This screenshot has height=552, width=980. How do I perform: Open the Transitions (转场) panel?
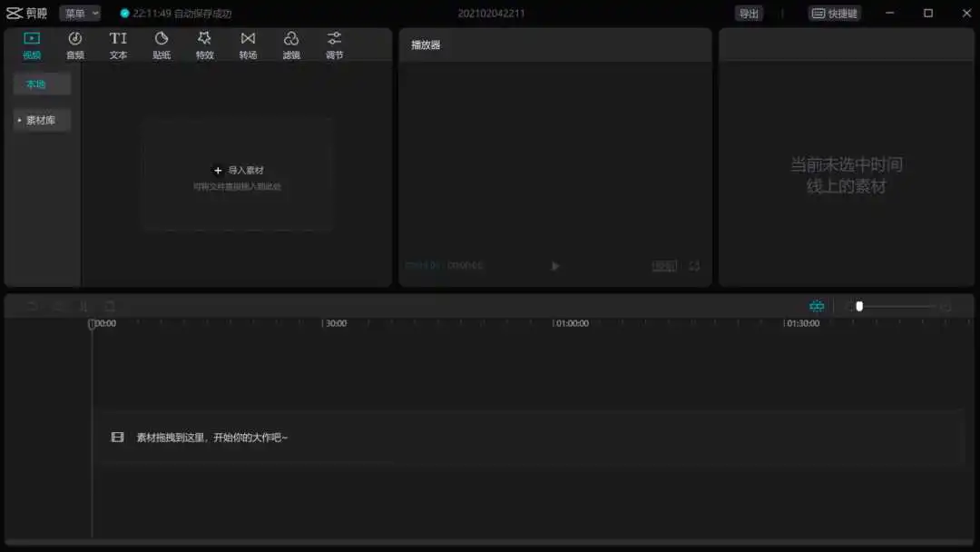click(248, 44)
